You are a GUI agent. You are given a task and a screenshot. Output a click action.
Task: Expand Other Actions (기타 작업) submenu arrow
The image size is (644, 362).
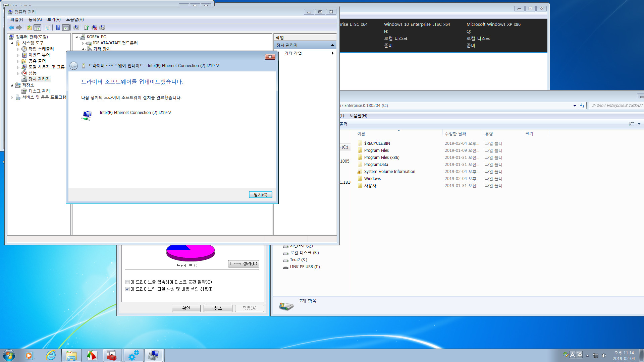pyautogui.click(x=332, y=53)
